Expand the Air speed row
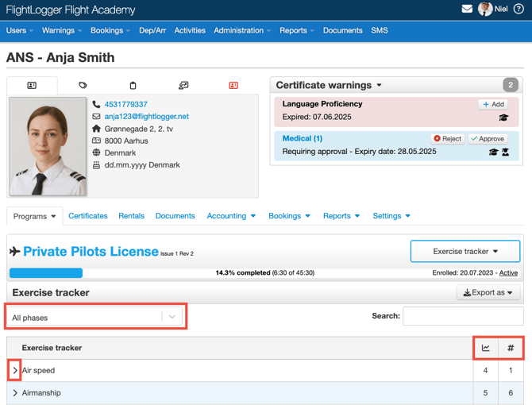 [x=15, y=370]
